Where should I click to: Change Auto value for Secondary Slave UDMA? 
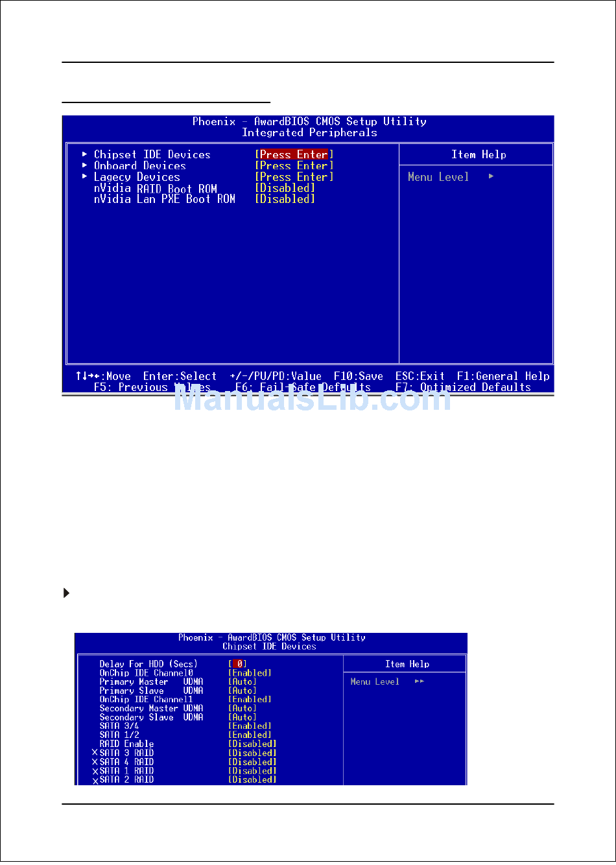pos(243,717)
